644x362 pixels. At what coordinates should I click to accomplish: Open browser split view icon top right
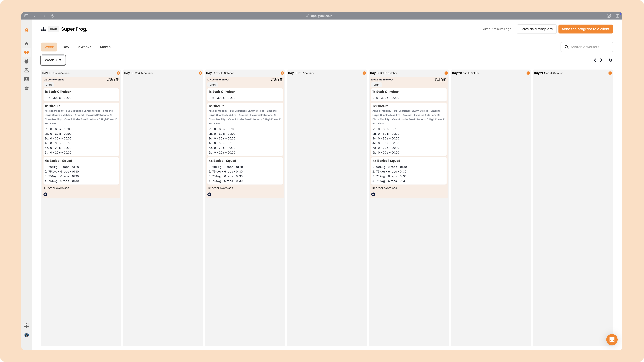617,16
